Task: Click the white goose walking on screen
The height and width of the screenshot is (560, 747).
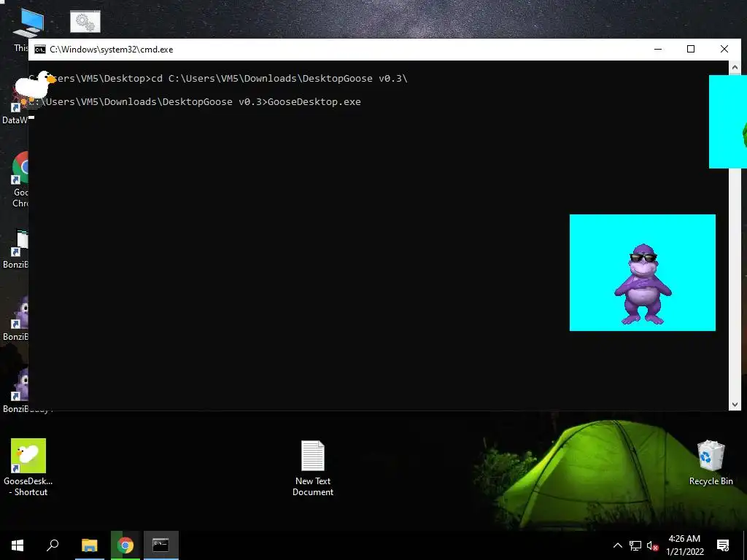Action: [x=34, y=86]
